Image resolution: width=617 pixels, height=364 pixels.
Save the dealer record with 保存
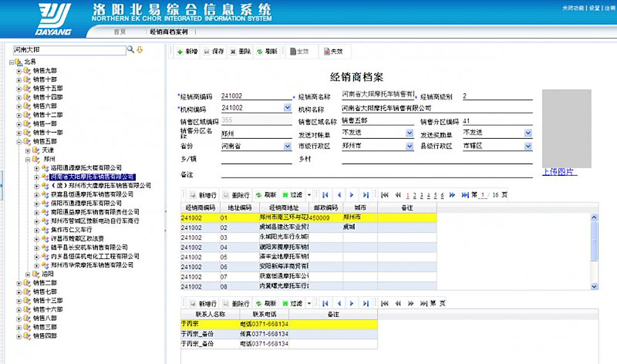[213, 52]
